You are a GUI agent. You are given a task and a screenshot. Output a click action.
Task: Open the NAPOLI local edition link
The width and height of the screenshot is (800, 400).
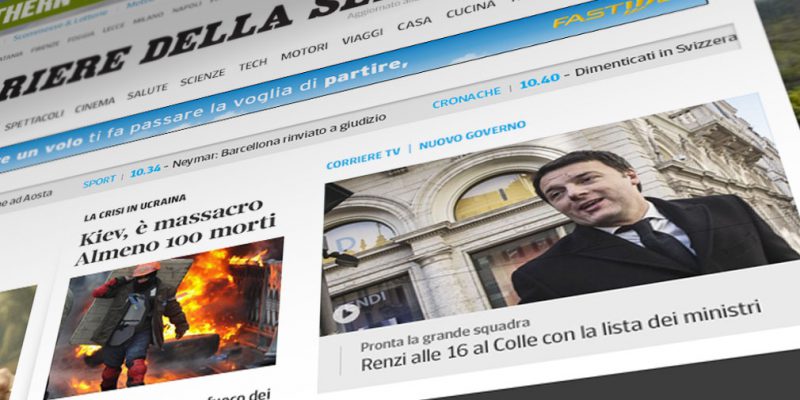[x=187, y=8]
